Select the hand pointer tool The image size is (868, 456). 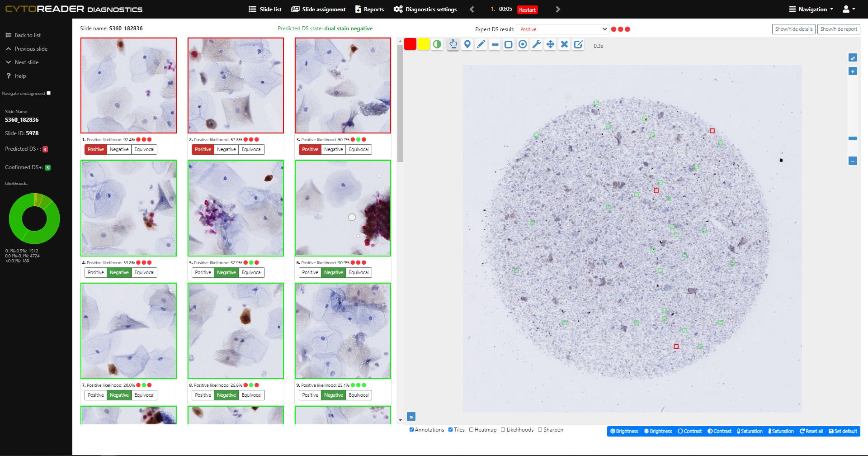[453, 44]
